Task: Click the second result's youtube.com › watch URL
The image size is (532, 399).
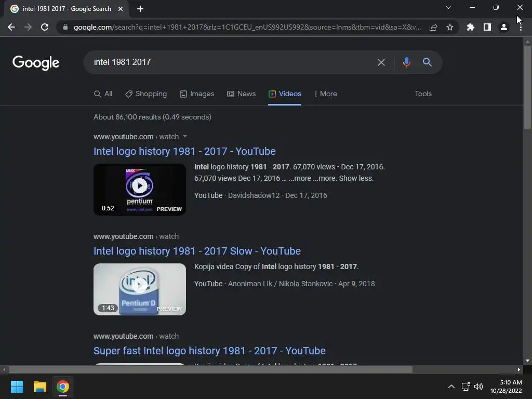Action: pyautogui.click(x=136, y=236)
